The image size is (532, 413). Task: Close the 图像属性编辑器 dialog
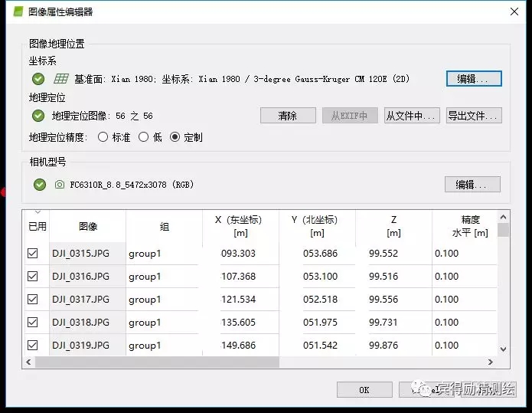tap(513, 11)
